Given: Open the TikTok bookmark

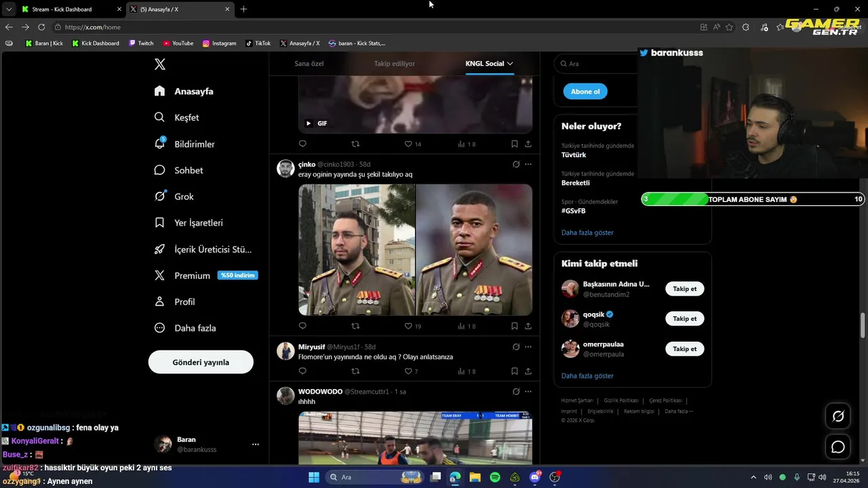Looking at the screenshot, I should (x=258, y=43).
